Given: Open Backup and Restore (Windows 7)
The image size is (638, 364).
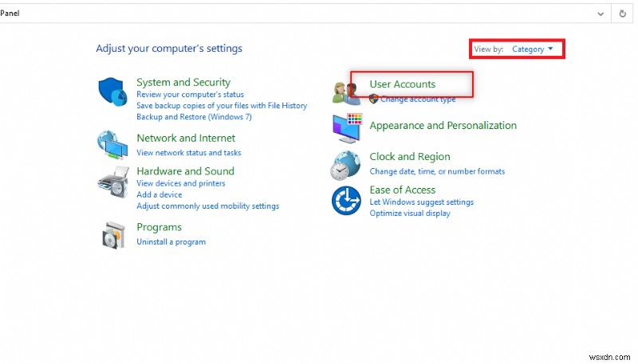Looking at the screenshot, I should click(x=194, y=117).
